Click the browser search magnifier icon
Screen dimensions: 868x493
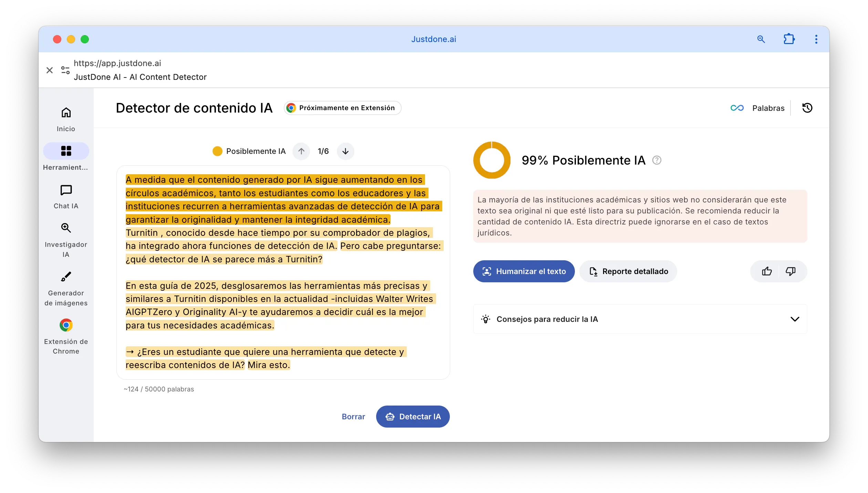click(761, 39)
